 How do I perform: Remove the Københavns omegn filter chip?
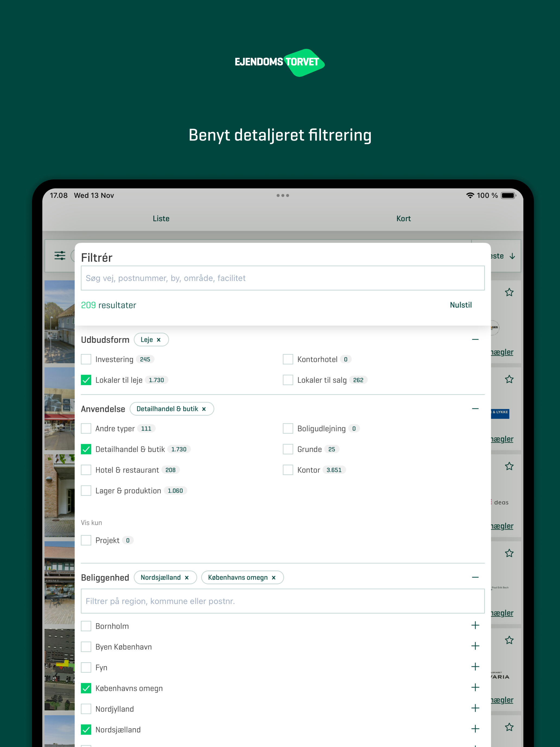coord(274,577)
